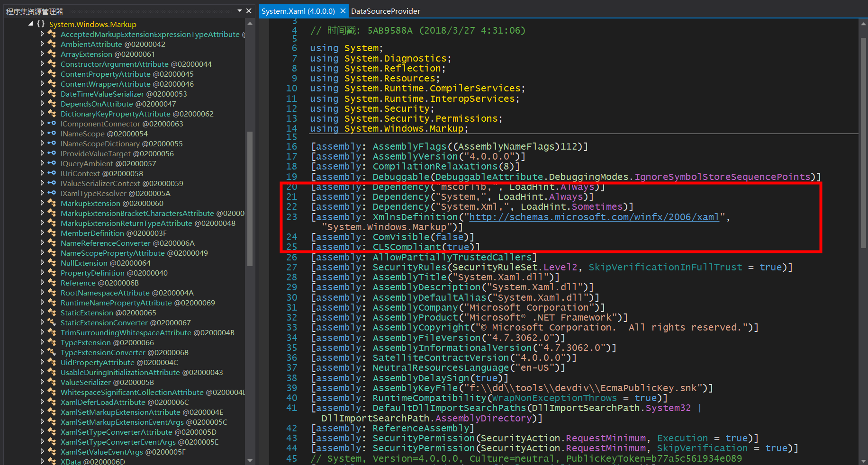This screenshot has width=868, height=465.
Task: Open the schemas.microsoft.com winfx xaml link
Action: 594,217
